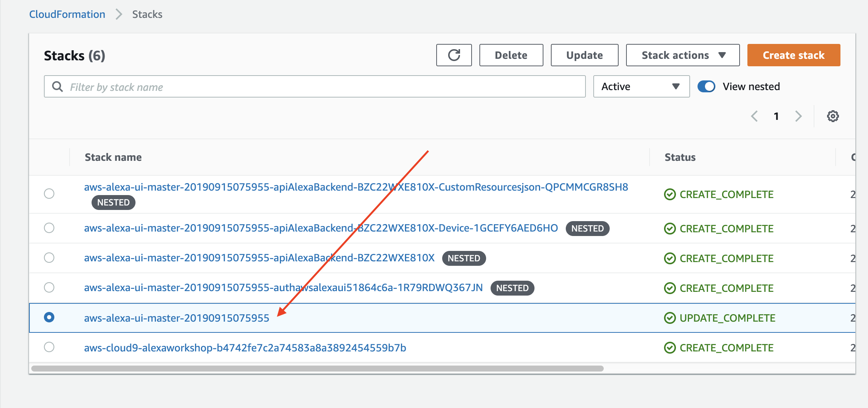This screenshot has height=408, width=868.
Task: Click status icon of Device-1GCEFY6AED6HO stack
Action: (x=670, y=229)
